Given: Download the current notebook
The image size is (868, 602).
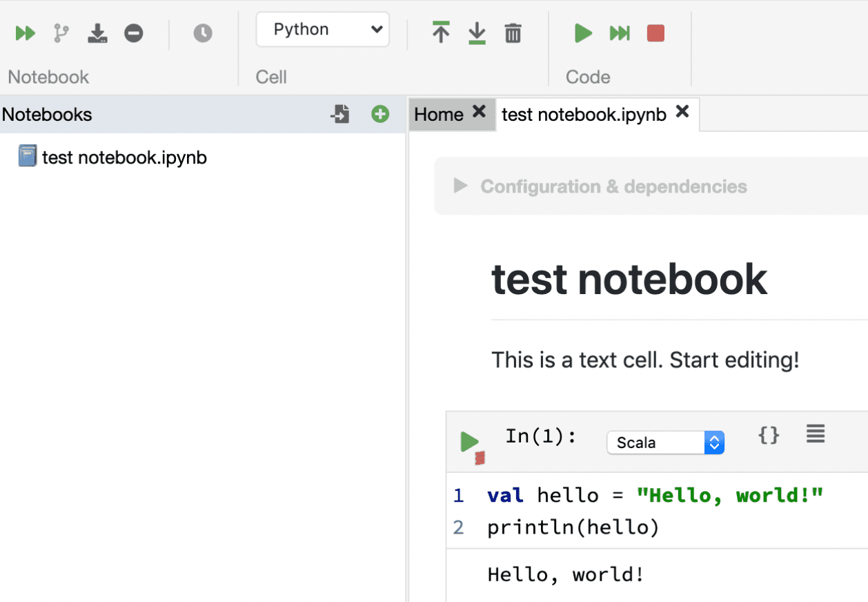Looking at the screenshot, I should pos(97,32).
